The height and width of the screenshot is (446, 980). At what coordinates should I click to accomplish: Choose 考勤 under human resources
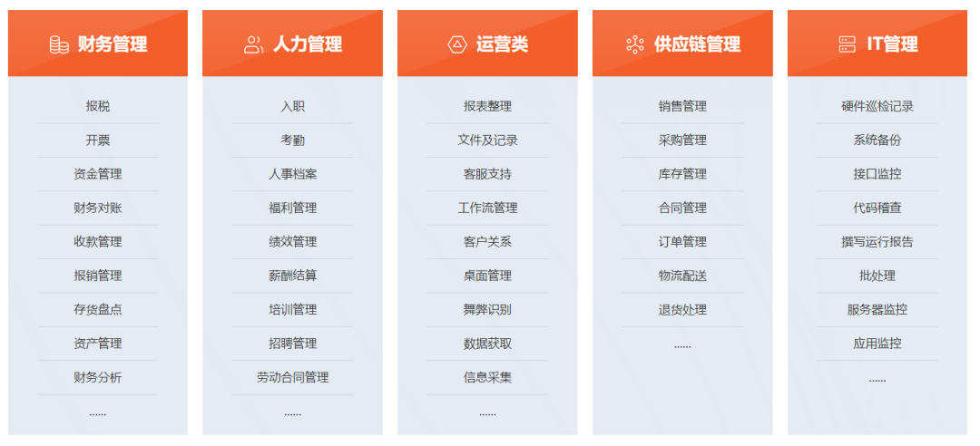tap(292, 141)
